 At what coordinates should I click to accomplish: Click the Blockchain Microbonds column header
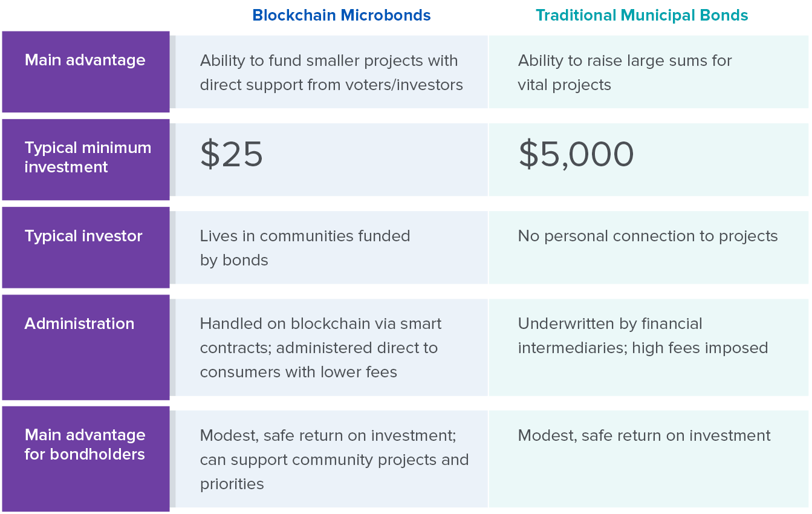tap(342, 15)
